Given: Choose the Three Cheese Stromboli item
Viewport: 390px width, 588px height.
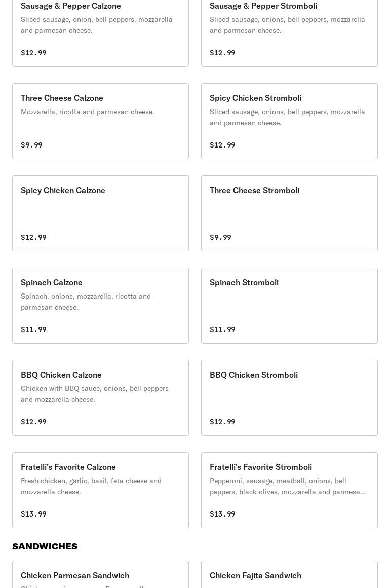Looking at the screenshot, I should [289, 213].
